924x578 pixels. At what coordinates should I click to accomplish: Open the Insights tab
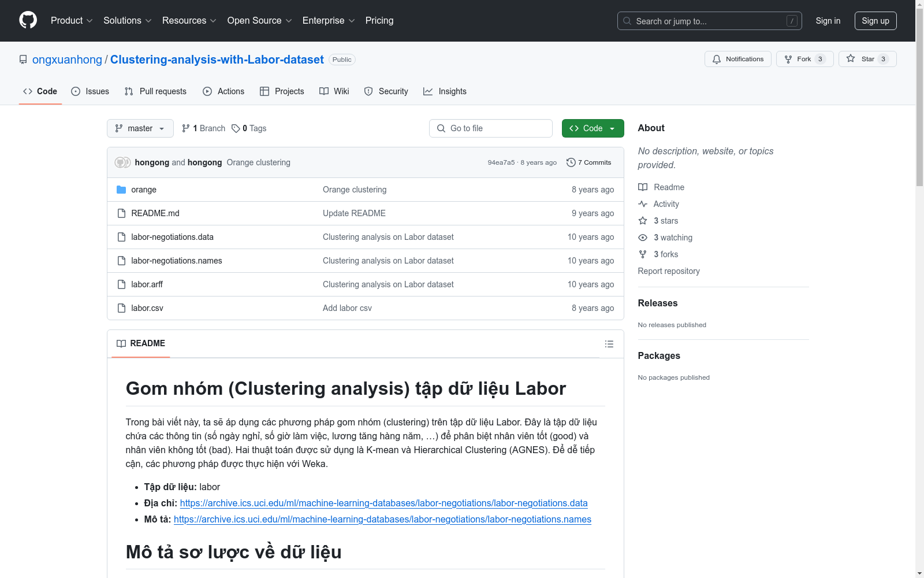coord(445,91)
